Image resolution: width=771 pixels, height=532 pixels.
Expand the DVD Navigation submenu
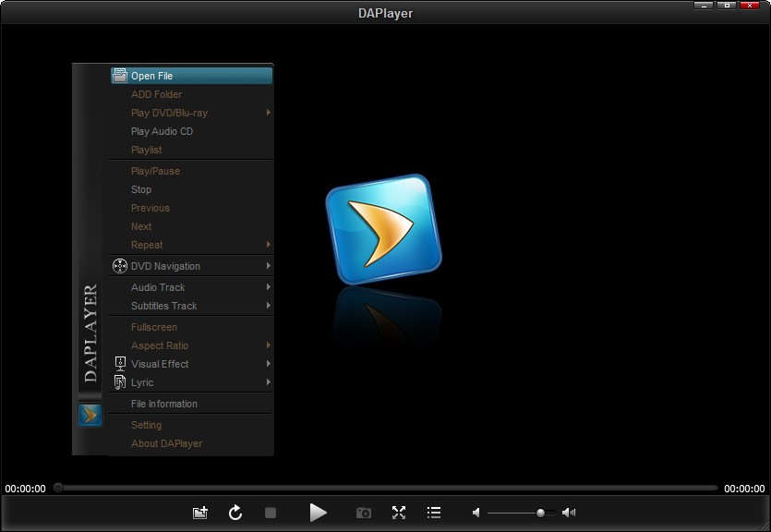[x=165, y=266]
